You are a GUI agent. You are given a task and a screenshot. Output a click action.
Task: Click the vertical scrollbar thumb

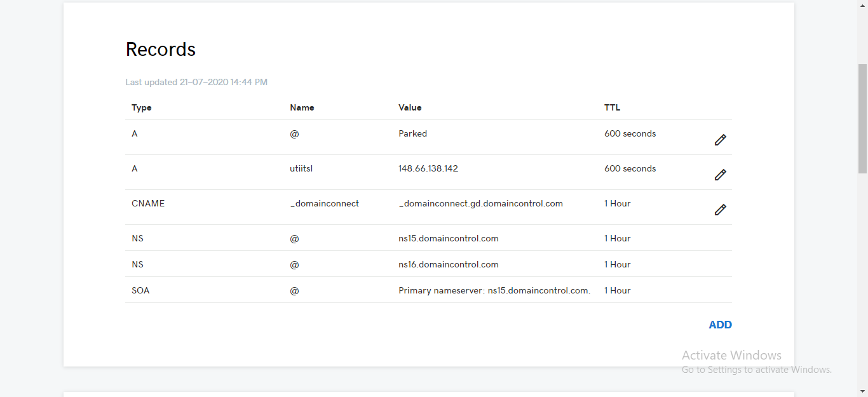coord(862,118)
